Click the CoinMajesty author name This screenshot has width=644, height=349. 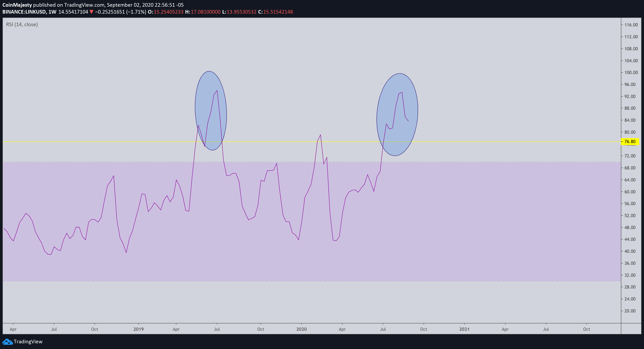[x=17, y=5]
